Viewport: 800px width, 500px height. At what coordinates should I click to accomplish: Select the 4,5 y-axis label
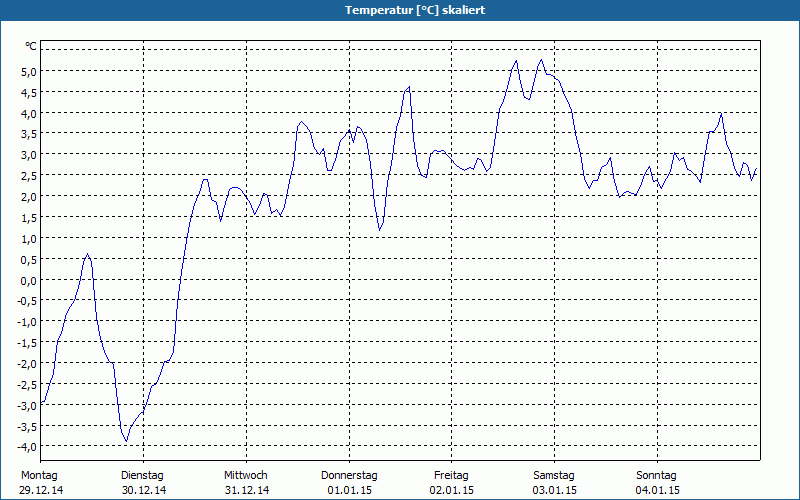29,93
